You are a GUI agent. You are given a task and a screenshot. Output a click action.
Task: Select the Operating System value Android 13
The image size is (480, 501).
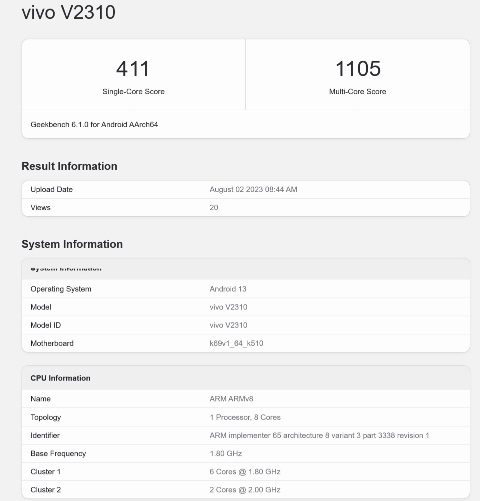(228, 289)
